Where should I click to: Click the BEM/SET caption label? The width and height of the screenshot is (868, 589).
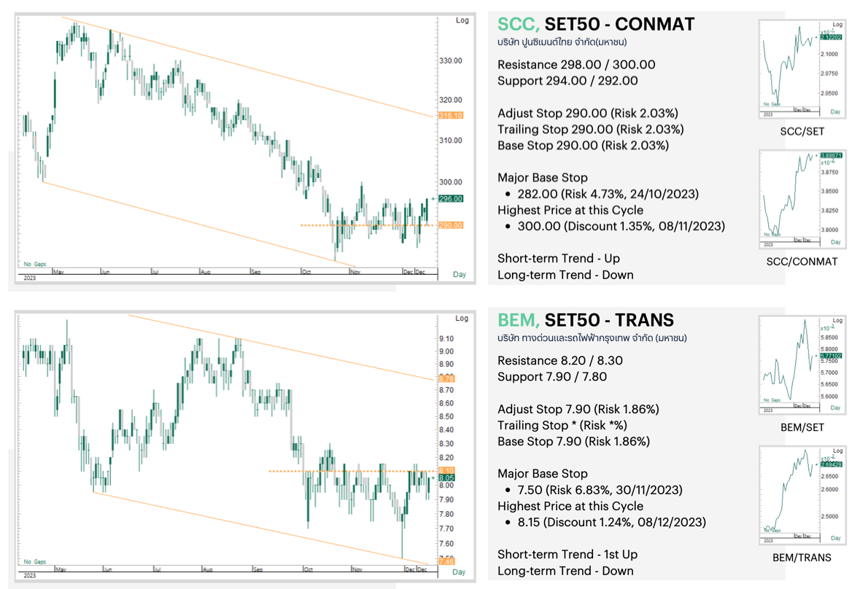click(x=802, y=427)
